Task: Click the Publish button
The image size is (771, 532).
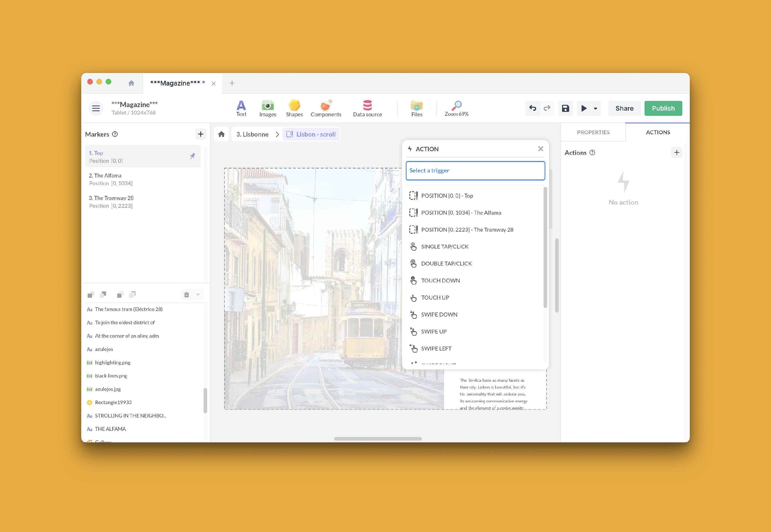Action: 663,108
